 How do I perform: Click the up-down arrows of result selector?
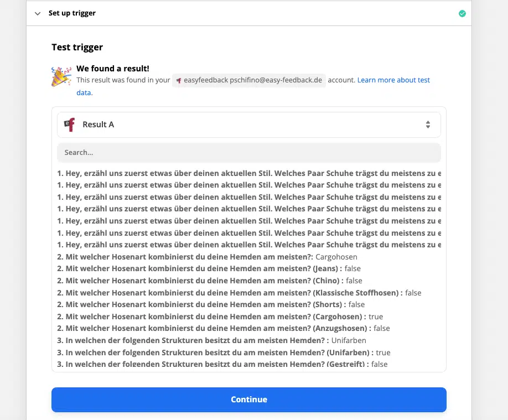point(428,125)
